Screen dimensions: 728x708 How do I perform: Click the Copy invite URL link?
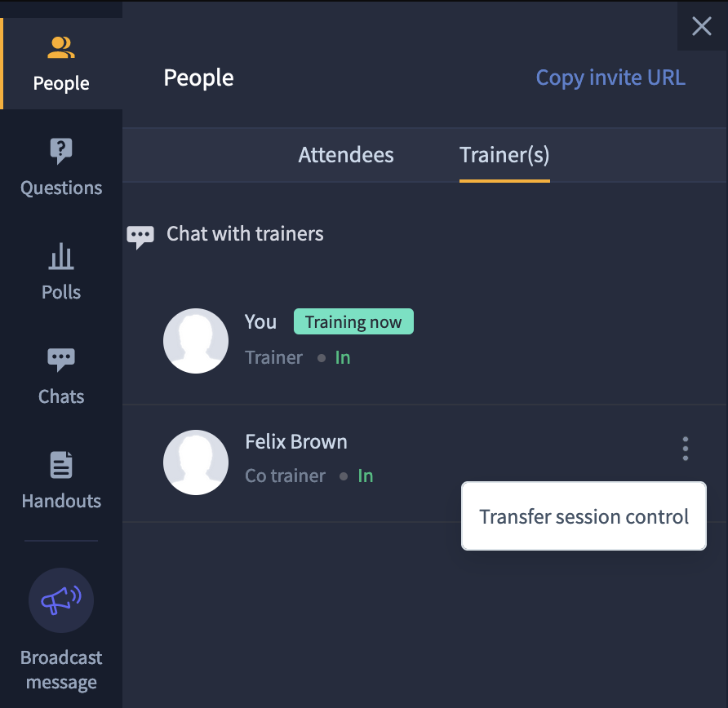coord(610,77)
